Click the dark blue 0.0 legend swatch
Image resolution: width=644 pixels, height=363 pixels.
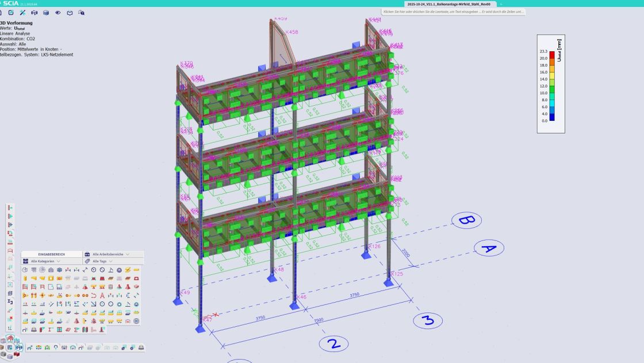coord(552,117)
